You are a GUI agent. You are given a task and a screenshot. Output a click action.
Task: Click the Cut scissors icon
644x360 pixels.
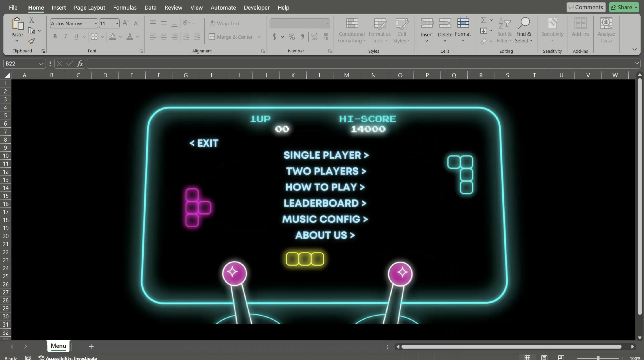(x=32, y=20)
